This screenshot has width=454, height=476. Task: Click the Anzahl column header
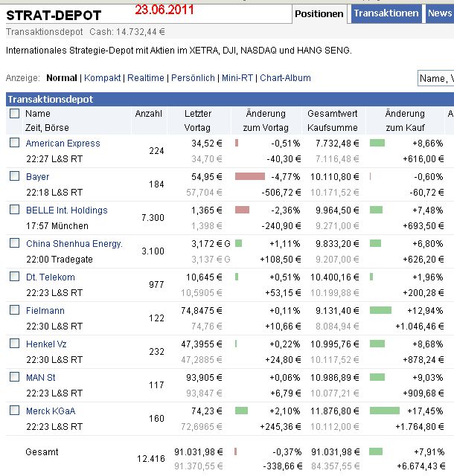click(x=149, y=114)
